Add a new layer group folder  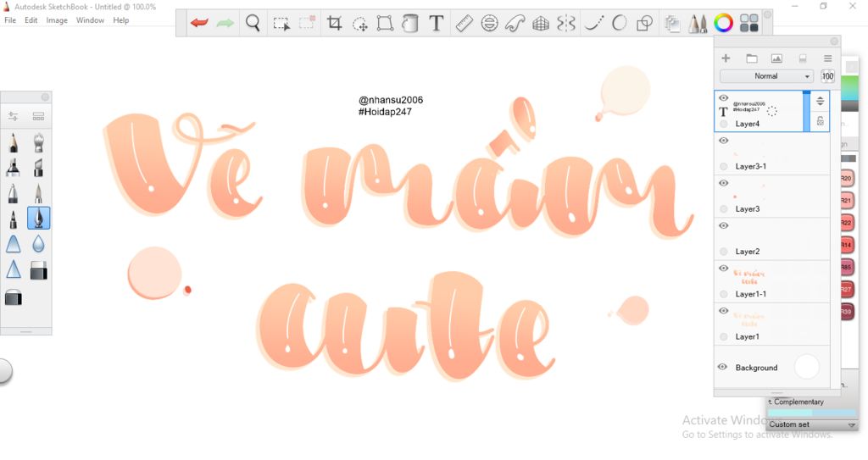click(x=751, y=58)
